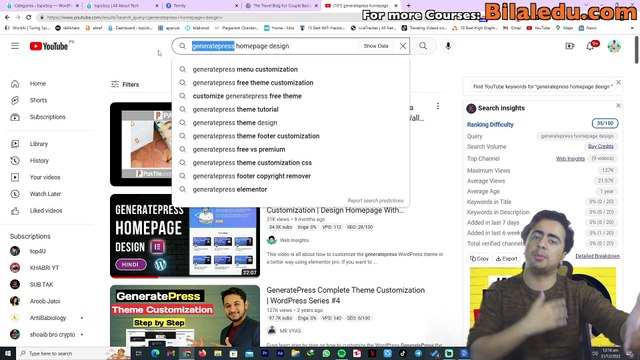Click the Export button in Search Insights

507,259
